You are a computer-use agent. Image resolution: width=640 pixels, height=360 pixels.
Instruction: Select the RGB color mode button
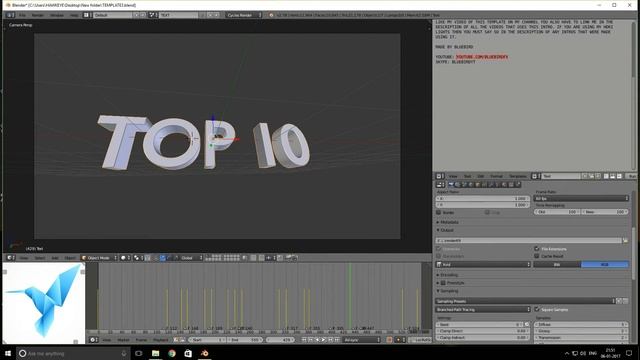[x=605, y=264]
